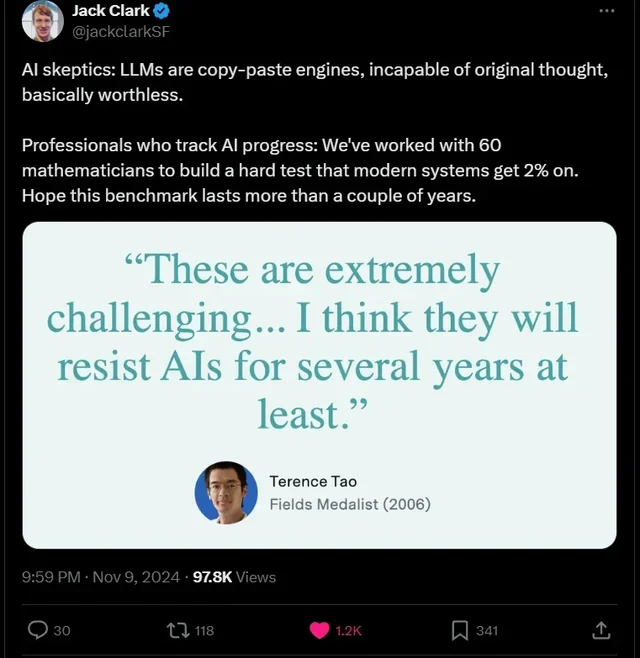Click the reply count of 30
This screenshot has height=658, width=640.
[62, 631]
